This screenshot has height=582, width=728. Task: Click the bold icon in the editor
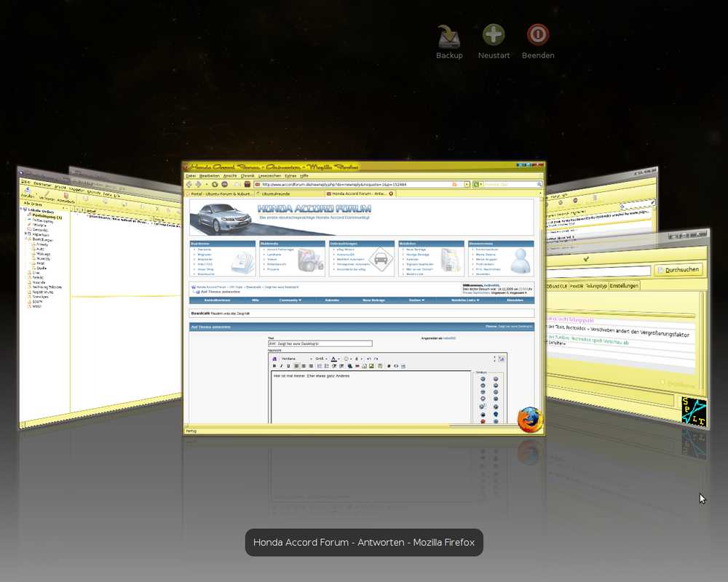point(274,366)
